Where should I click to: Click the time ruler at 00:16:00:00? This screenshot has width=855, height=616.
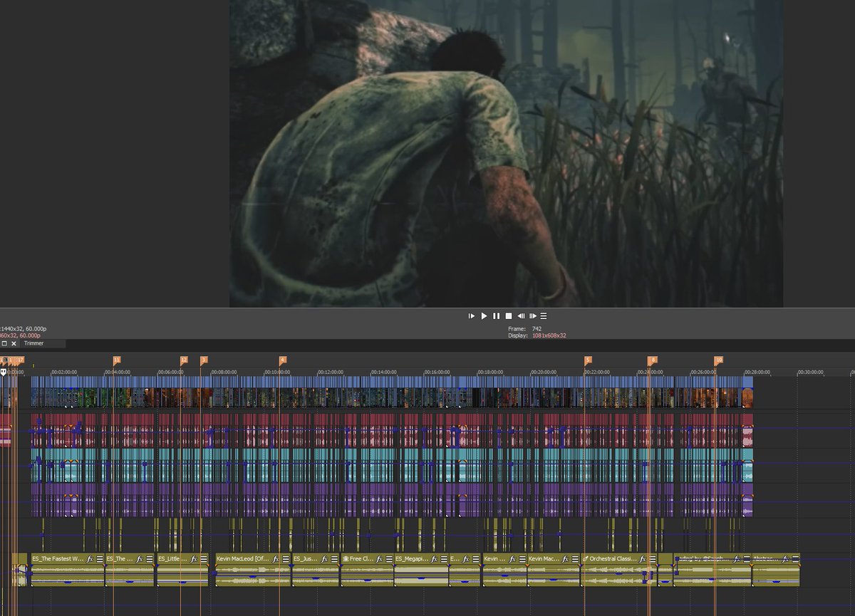point(426,371)
